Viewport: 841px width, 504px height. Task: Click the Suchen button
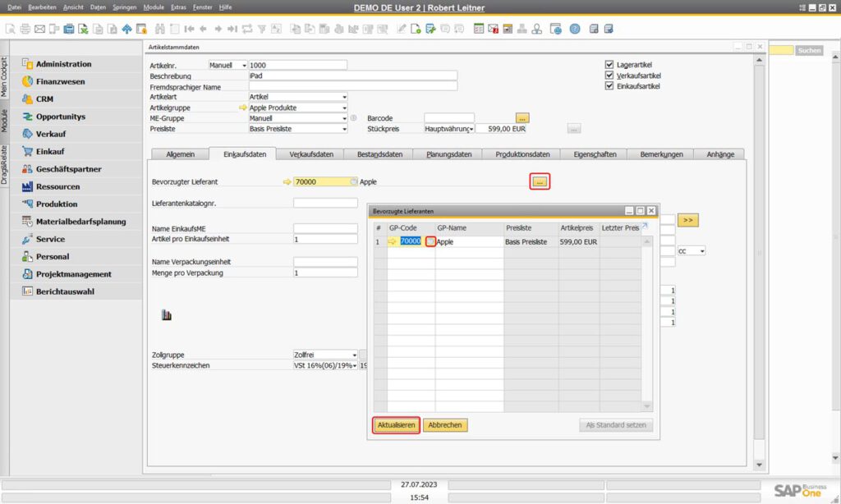[809, 50]
